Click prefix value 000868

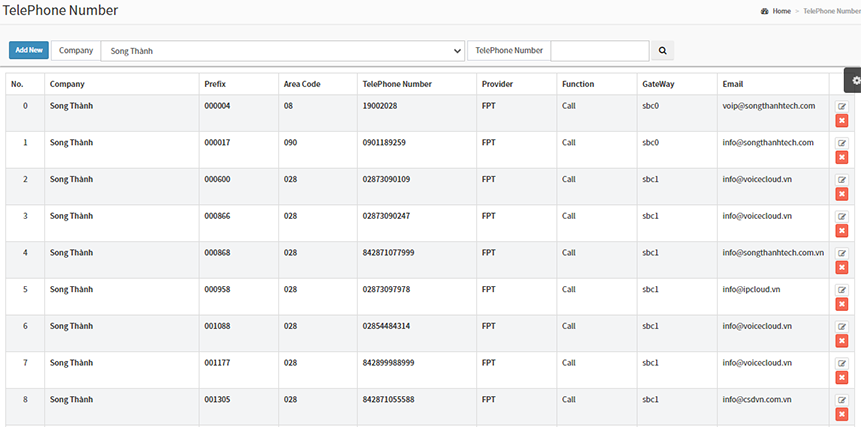click(217, 253)
